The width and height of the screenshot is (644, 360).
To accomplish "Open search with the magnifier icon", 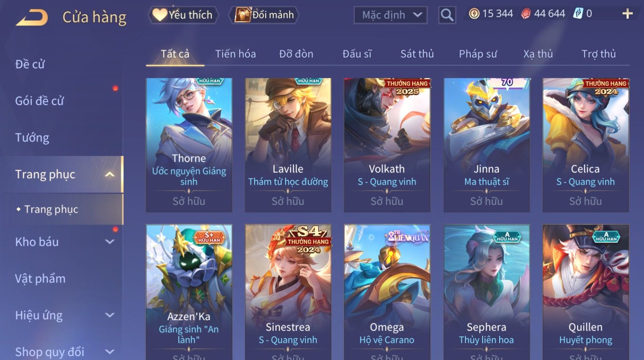I will pyautogui.click(x=447, y=15).
